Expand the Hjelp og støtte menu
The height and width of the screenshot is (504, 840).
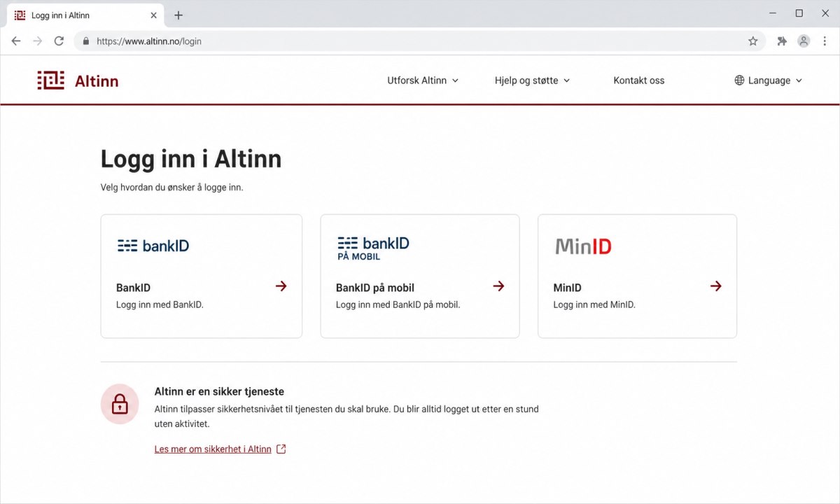pos(532,80)
